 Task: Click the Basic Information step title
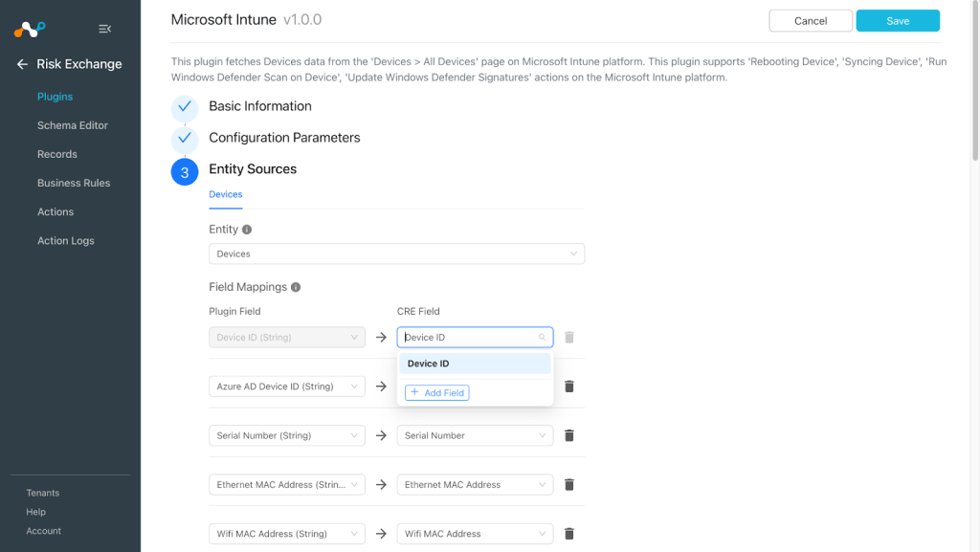pyautogui.click(x=260, y=106)
